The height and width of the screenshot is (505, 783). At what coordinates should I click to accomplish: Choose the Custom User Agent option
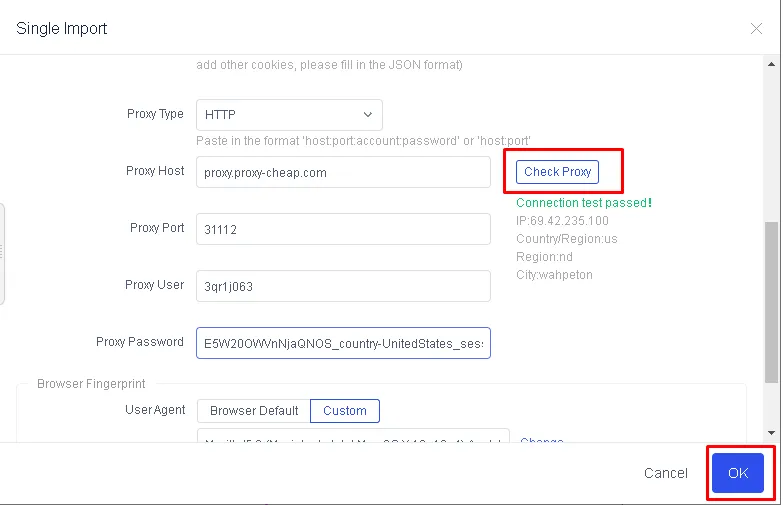[345, 411]
